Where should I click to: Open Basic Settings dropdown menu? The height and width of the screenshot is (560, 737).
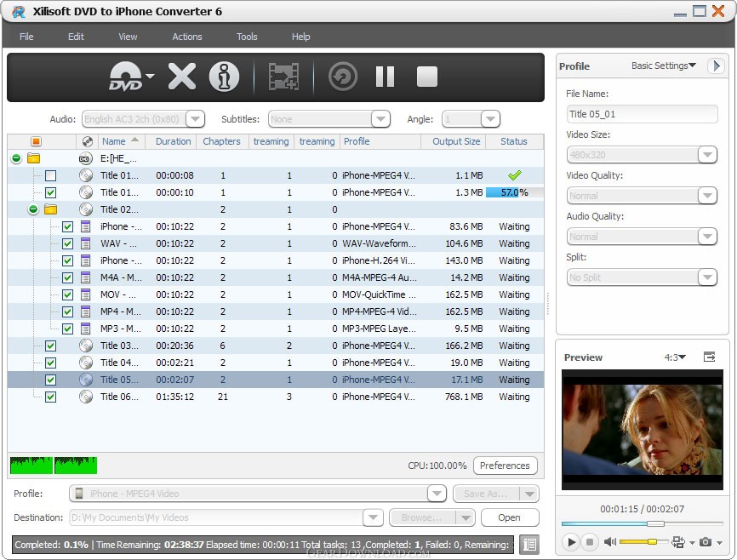coord(663,66)
